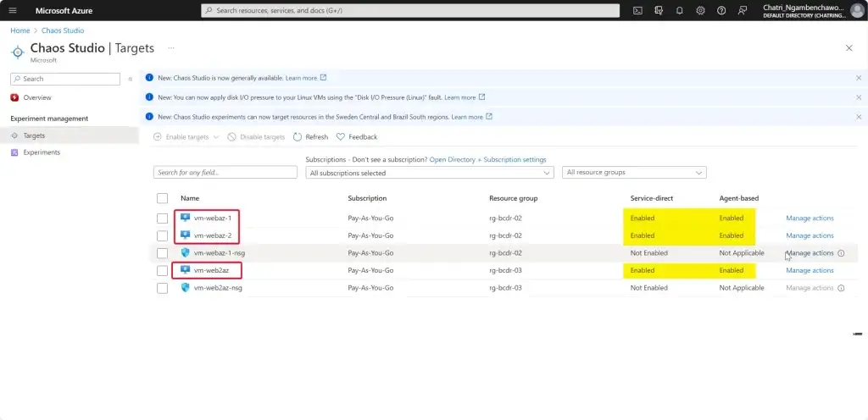This screenshot has width=868, height=420.
Task: Expand the All resource groups dropdown
Action: coord(634,173)
